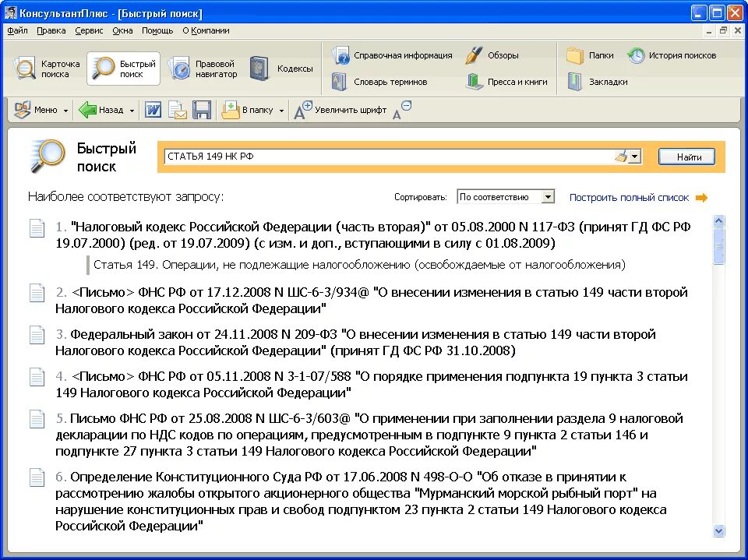
Task: Open Статья 149 excerpt under result 1
Action: [x=359, y=265]
